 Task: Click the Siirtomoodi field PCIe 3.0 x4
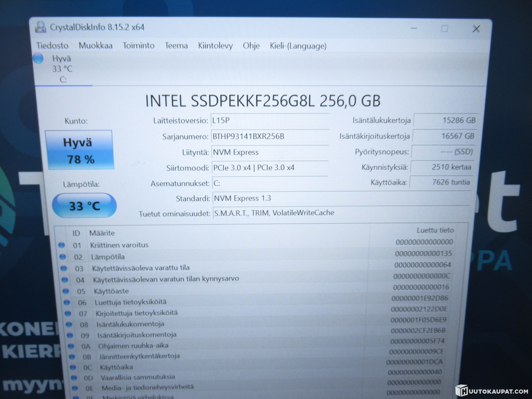[270, 168]
